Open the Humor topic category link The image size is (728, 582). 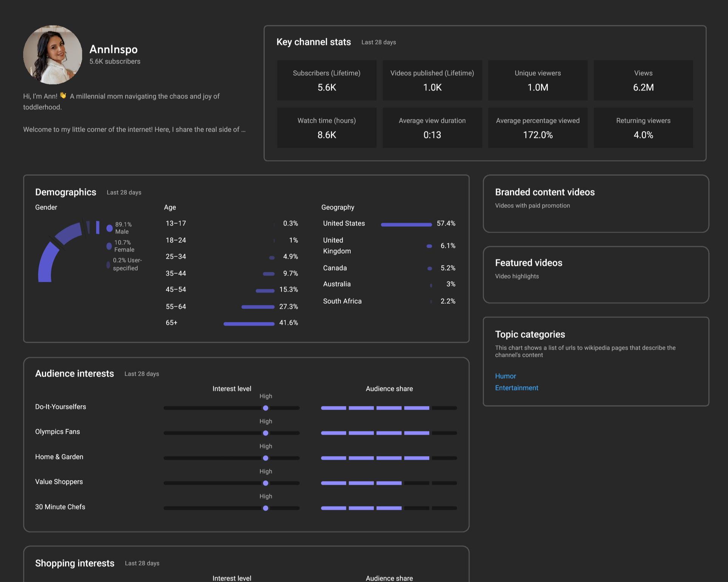[x=505, y=376]
